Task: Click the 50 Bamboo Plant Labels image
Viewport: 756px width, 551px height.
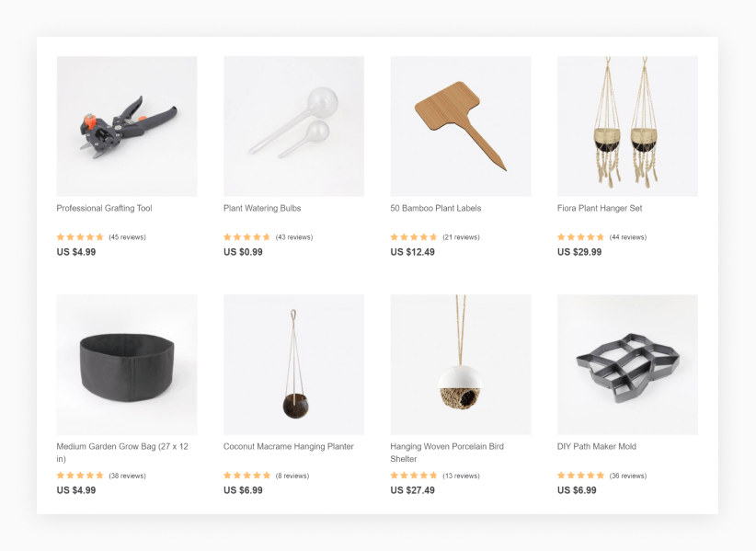Action: click(x=461, y=126)
